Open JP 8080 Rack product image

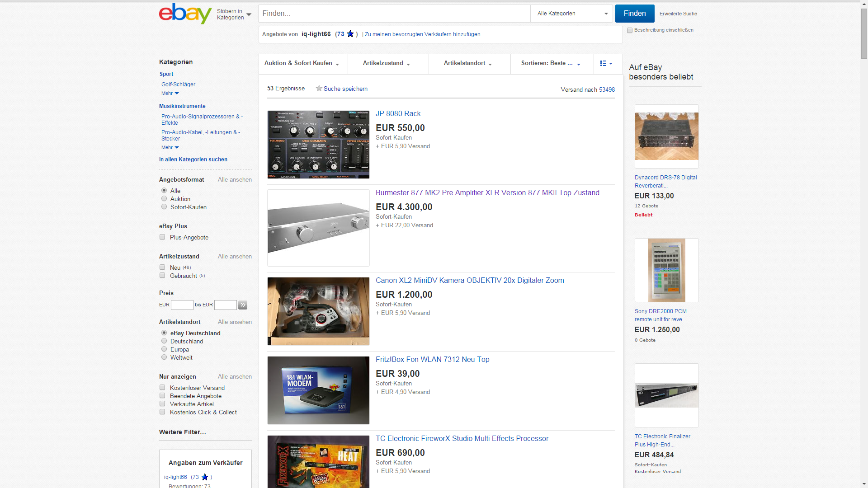point(318,145)
